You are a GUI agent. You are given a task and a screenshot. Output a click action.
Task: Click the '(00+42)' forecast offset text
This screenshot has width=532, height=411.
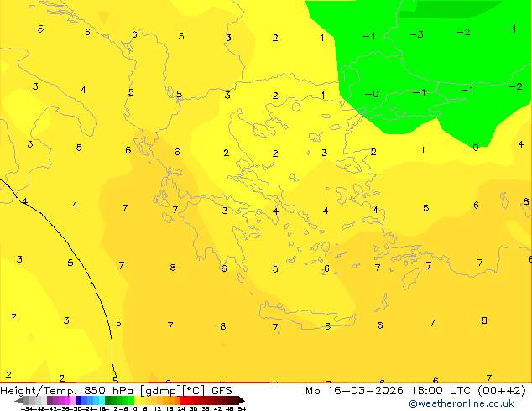click(502, 391)
